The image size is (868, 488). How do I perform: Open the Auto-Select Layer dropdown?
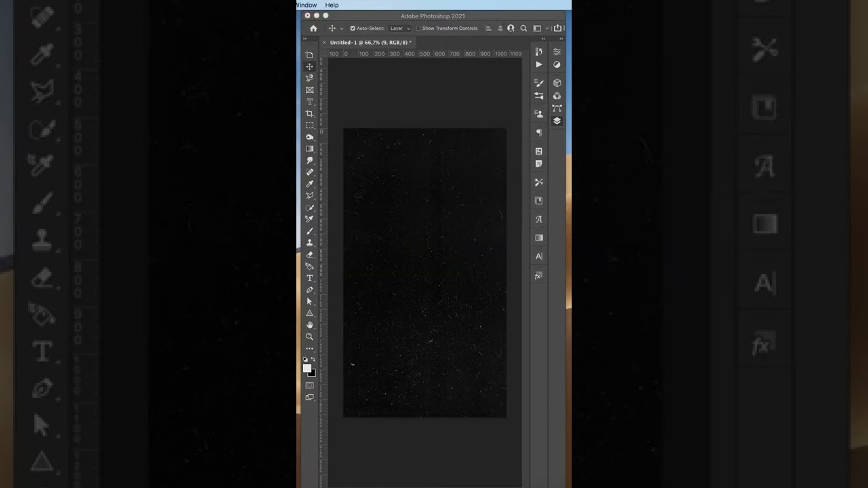400,28
